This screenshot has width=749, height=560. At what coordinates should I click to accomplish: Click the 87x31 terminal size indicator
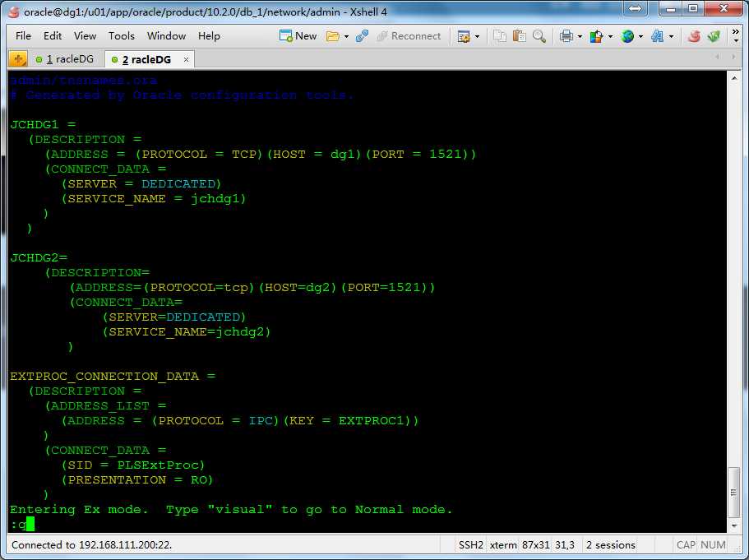coord(535,544)
